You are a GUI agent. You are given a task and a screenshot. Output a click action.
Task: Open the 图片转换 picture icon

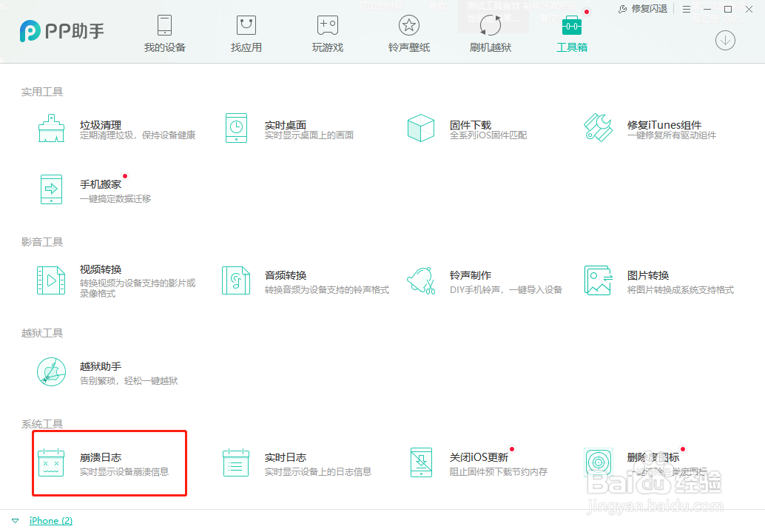point(598,280)
